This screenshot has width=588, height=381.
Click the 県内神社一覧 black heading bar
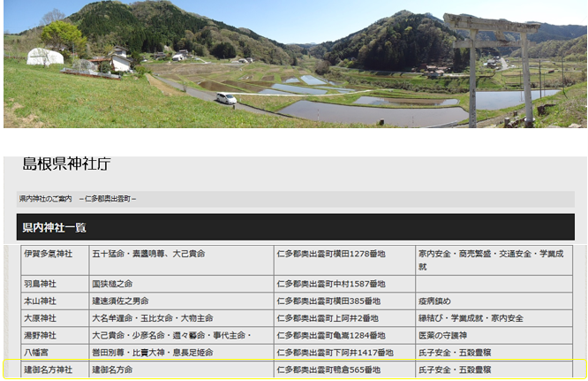coord(296,227)
